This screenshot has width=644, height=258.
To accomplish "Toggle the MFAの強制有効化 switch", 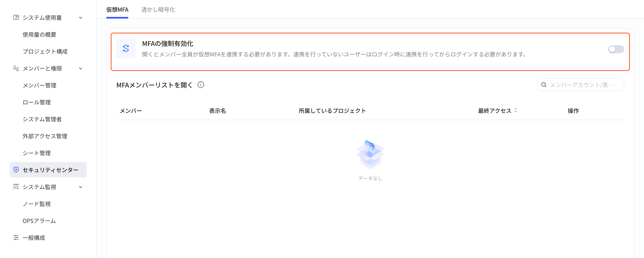I will click(x=616, y=49).
